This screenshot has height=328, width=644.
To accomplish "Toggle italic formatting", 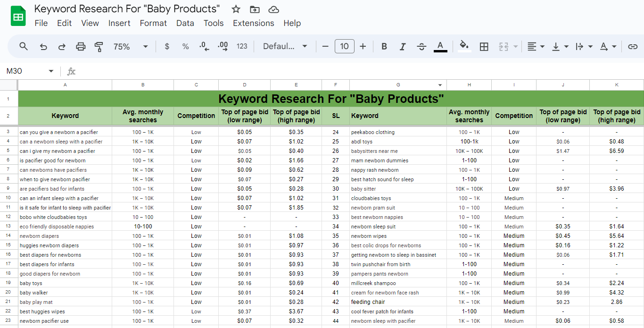I will [x=403, y=46].
